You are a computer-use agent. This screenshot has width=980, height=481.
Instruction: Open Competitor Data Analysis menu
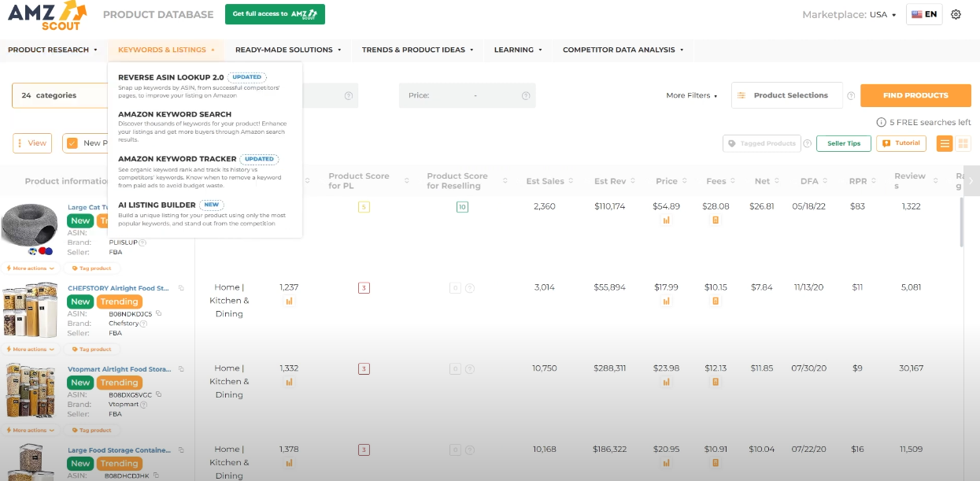(x=623, y=50)
